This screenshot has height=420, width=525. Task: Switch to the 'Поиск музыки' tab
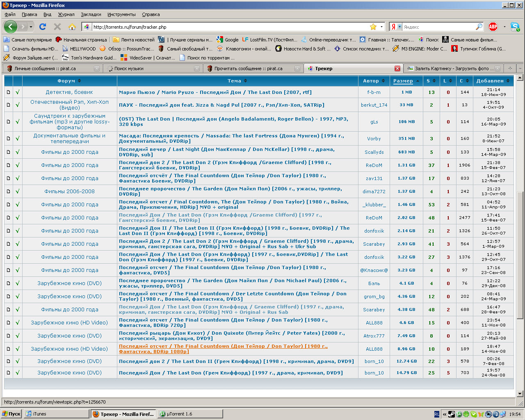[153, 68]
